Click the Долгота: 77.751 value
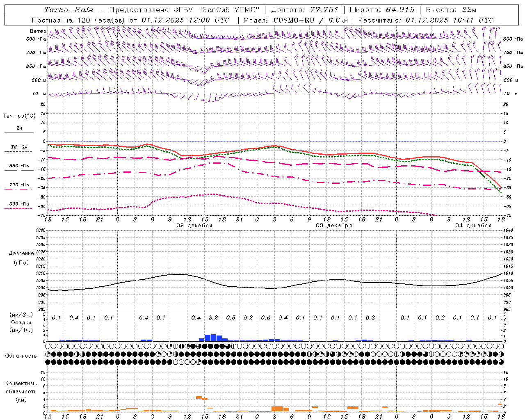This screenshot has width=525, height=420. (x=305, y=10)
